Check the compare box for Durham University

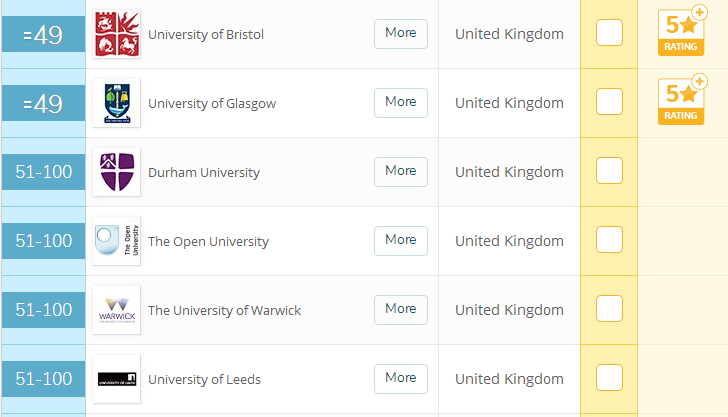coord(609,171)
